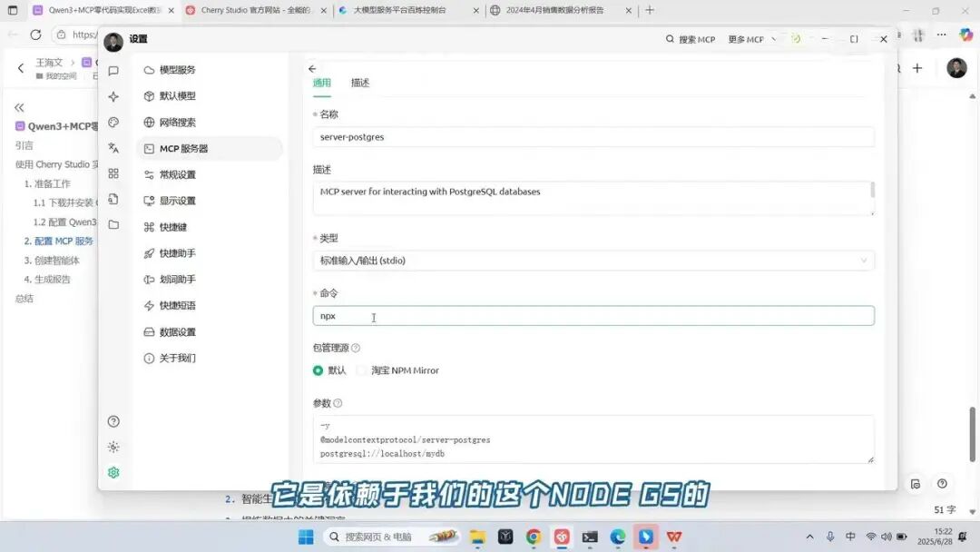
Task: Switch to the 通用 tab
Action: click(322, 83)
